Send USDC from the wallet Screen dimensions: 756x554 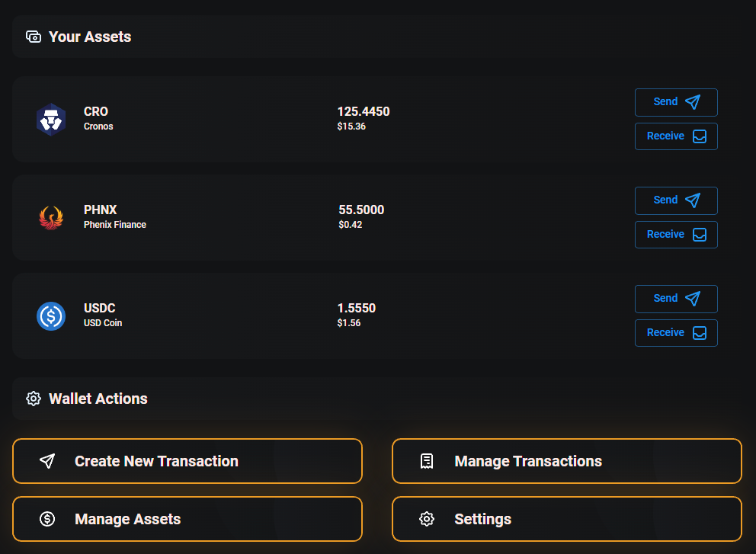click(676, 299)
